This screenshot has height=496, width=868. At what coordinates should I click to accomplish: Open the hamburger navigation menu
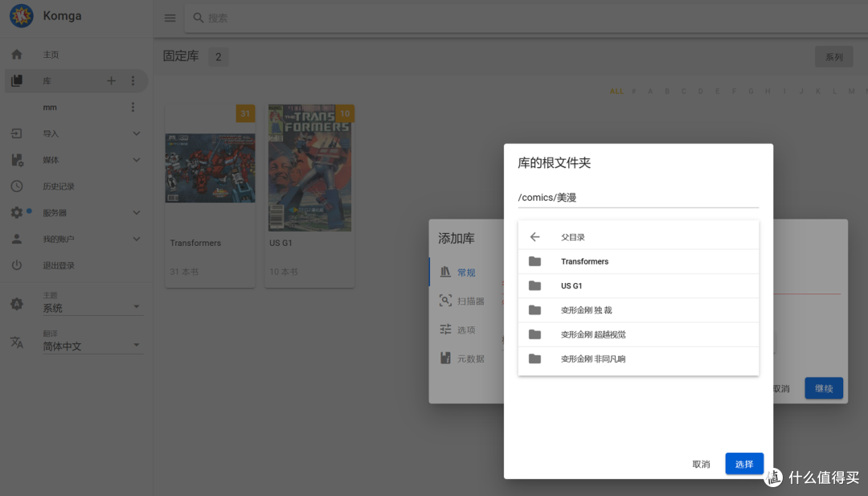(170, 18)
